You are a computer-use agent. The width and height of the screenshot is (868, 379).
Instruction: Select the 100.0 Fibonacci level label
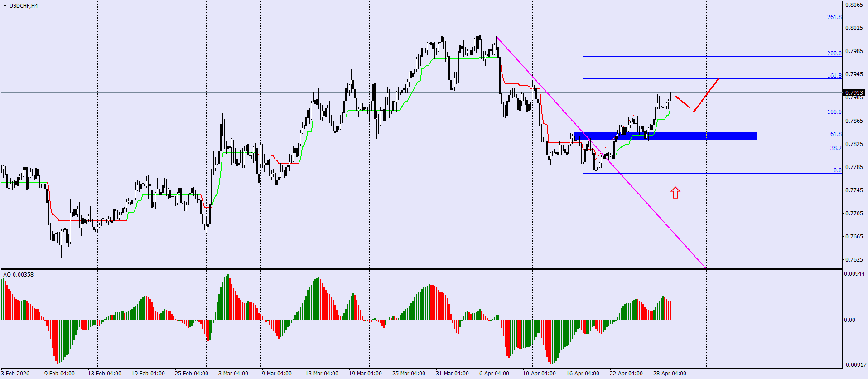coord(834,112)
